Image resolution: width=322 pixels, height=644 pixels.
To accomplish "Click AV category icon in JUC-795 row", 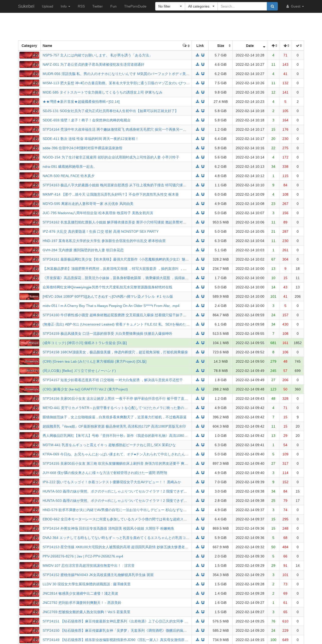I will point(29,213).
